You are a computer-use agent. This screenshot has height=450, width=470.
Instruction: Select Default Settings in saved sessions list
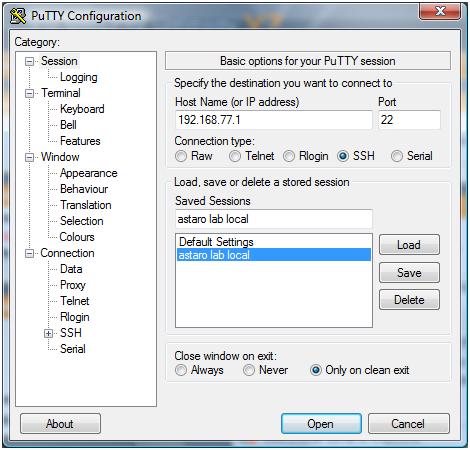tap(216, 242)
